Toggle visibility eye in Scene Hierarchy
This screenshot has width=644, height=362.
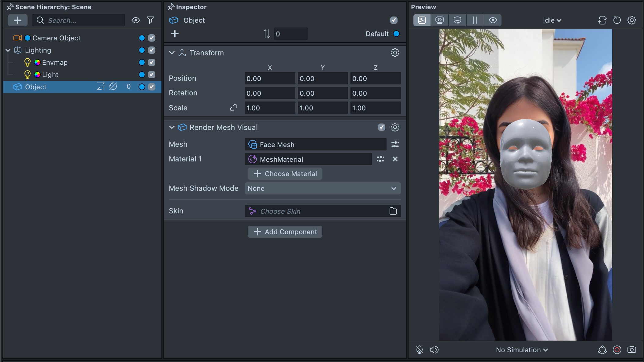coord(135,20)
